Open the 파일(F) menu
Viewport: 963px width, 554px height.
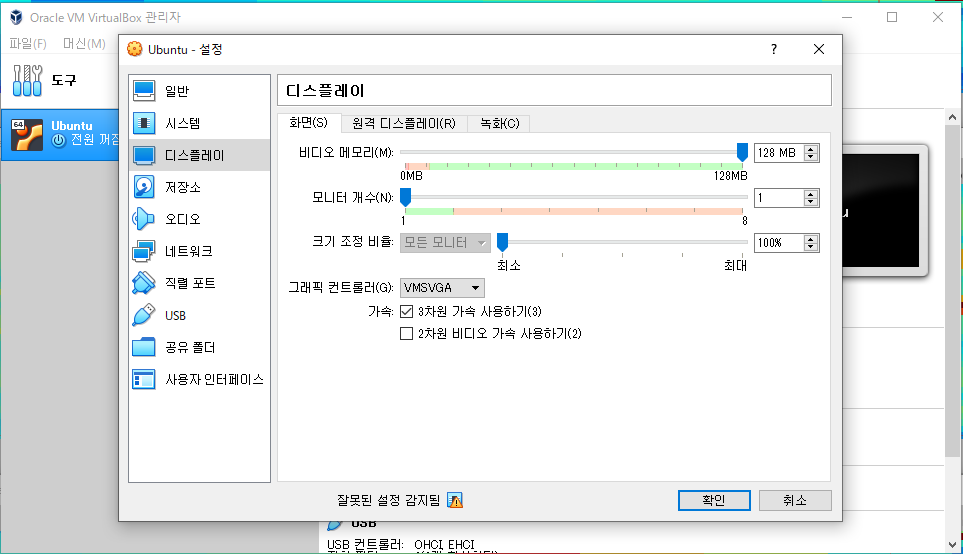(x=28, y=44)
